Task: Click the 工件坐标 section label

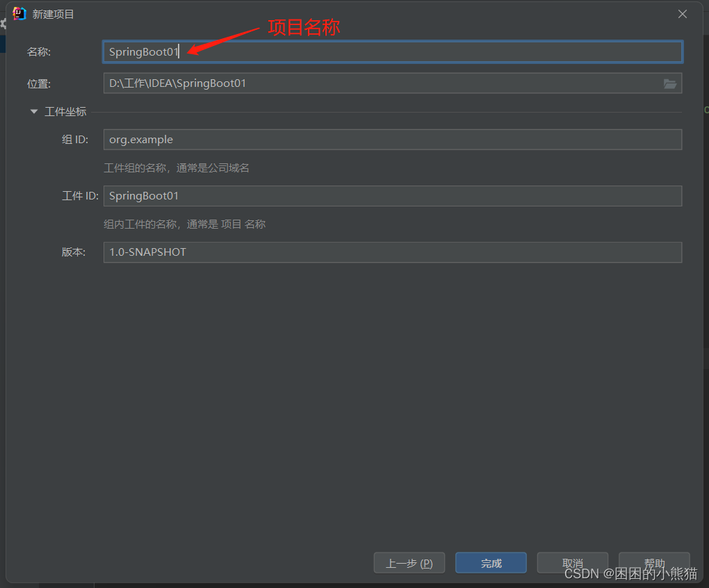Action: (x=65, y=112)
